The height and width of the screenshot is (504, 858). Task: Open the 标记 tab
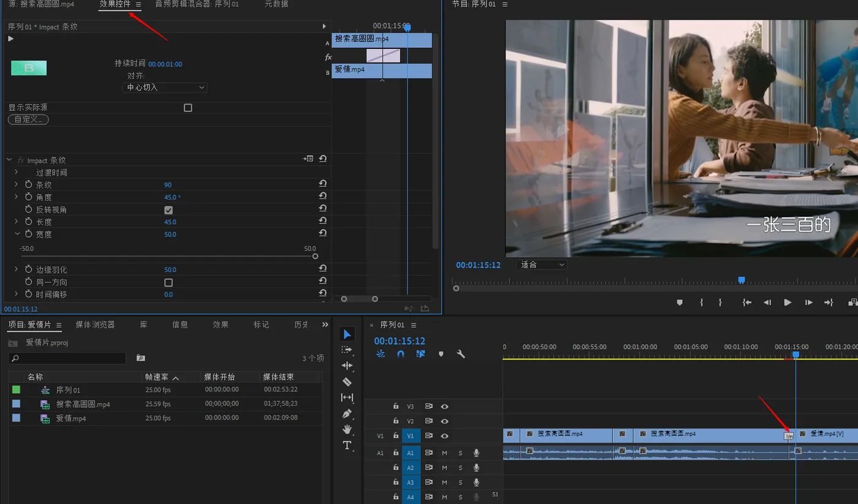point(262,325)
